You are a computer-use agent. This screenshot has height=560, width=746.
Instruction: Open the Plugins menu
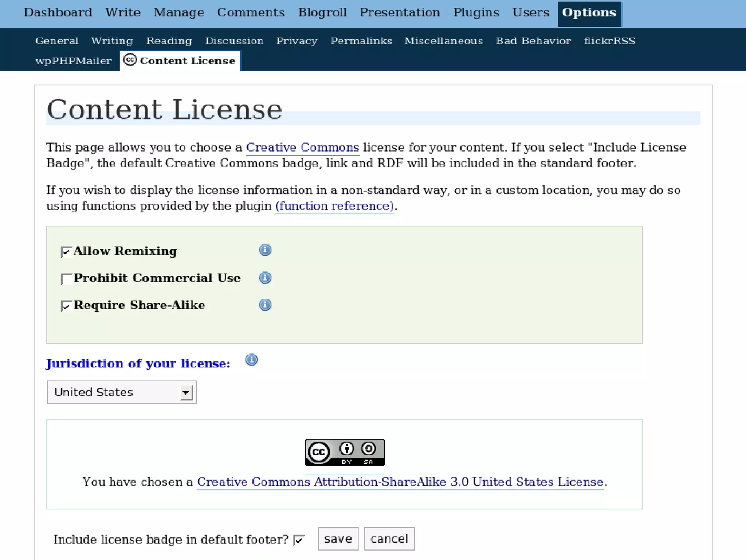(476, 13)
